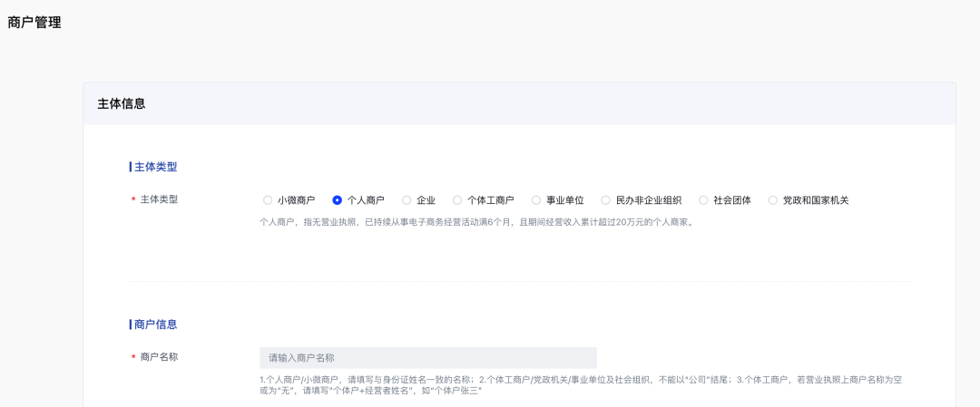Pick the 个体工商户 radio option
The height and width of the screenshot is (407, 980).
pos(457,200)
